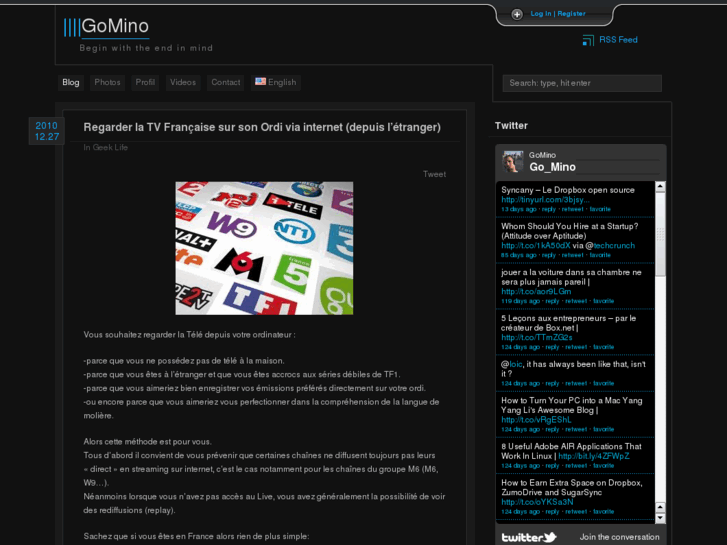Click the 2010 12.27 date badge

pyautogui.click(x=47, y=131)
